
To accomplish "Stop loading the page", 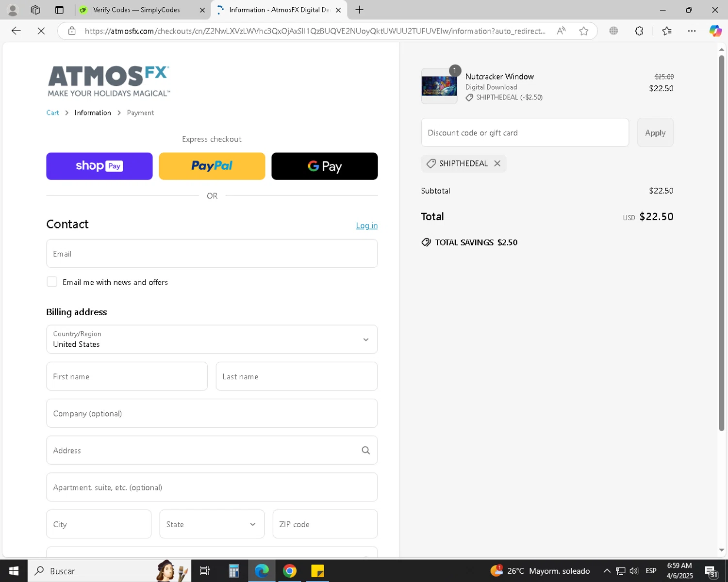I will click(x=41, y=31).
